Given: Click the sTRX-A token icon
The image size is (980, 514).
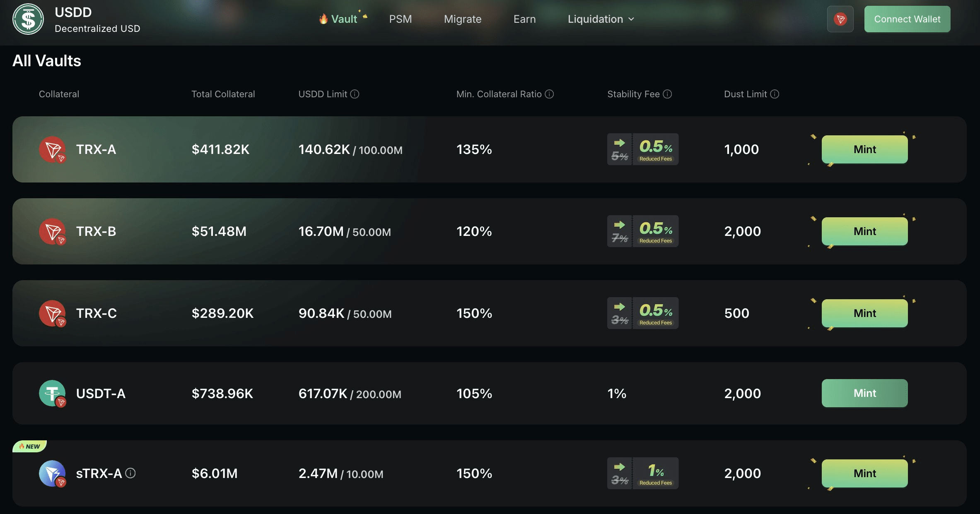Looking at the screenshot, I should [52, 473].
